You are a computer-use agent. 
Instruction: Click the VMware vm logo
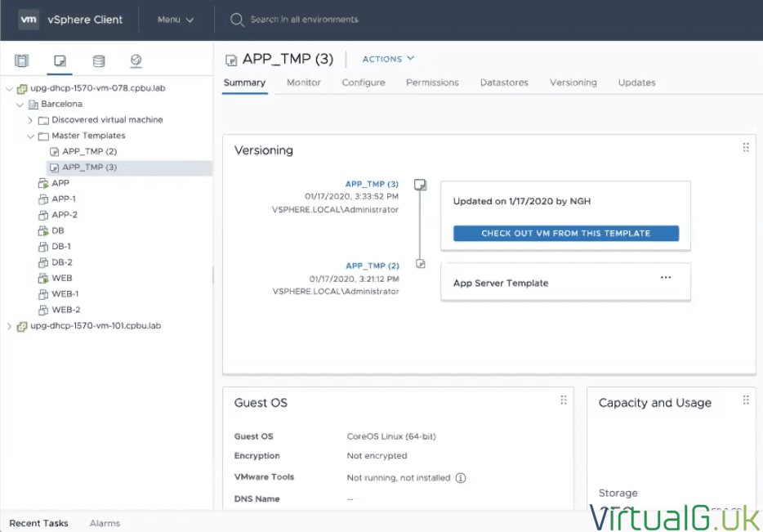[x=29, y=20]
